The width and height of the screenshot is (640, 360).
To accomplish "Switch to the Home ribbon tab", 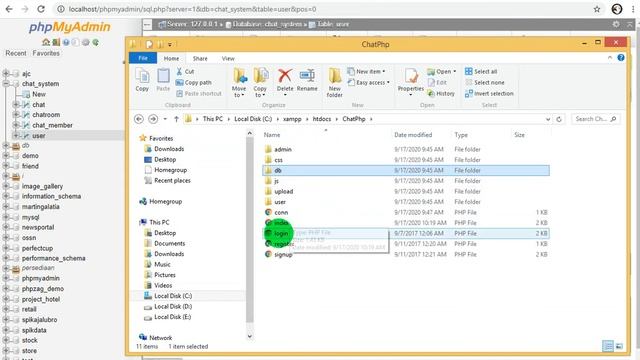I will (x=171, y=58).
